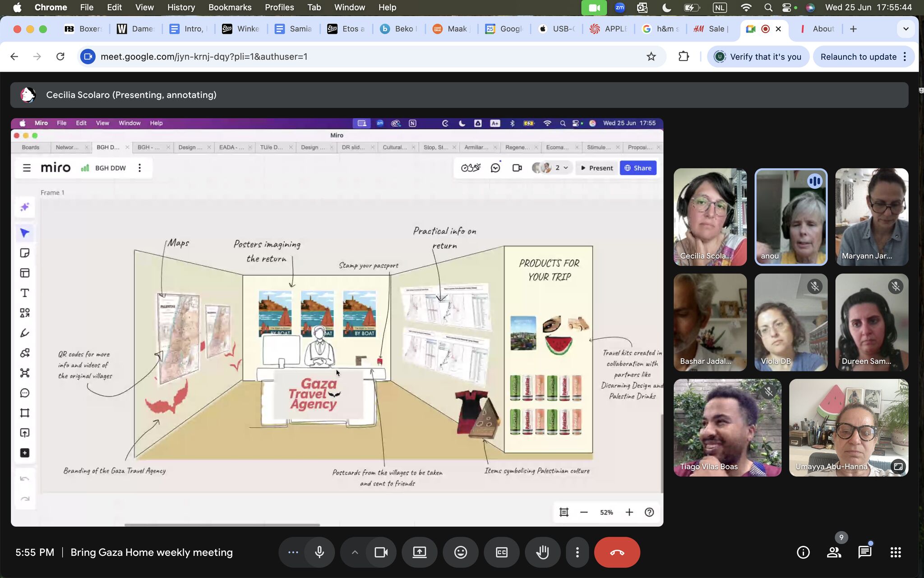Bookmark this page with the star

tap(651, 57)
